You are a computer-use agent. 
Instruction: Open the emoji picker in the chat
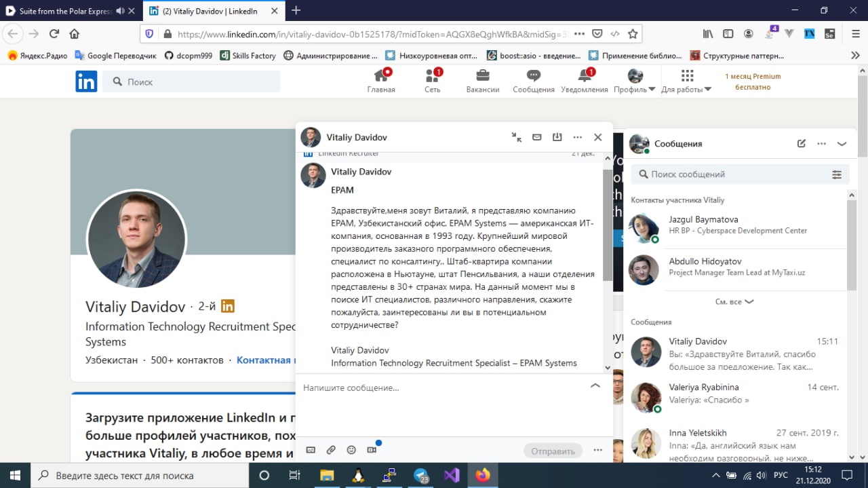[x=351, y=450]
